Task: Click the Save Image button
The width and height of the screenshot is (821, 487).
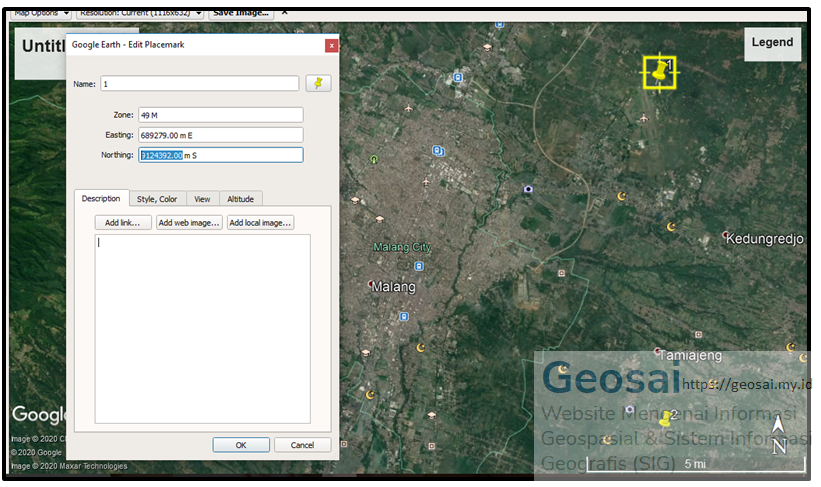Action: click(241, 13)
